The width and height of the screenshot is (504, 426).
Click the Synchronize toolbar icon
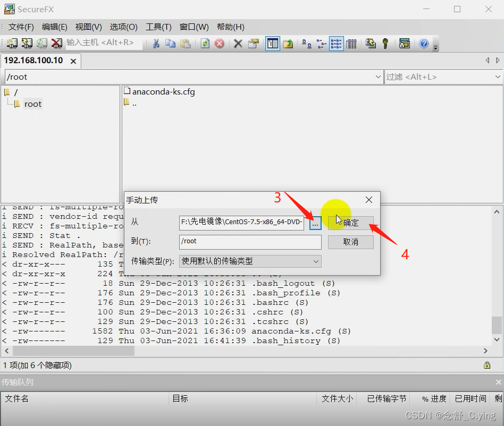point(371,44)
